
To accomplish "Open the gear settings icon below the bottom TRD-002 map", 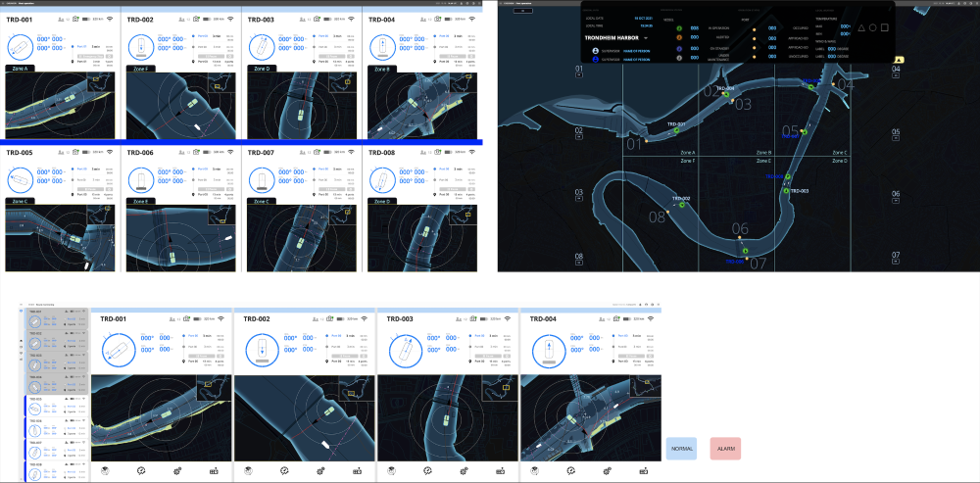I will click(x=321, y=471).
